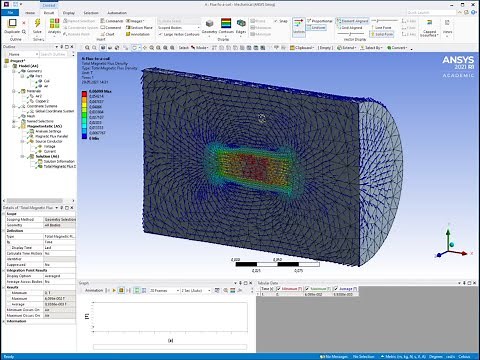This screenshot has width=480, height=360.
Task: Open the 2 Sec (Auto) duration dropdown
Action: (x=196, y=290)
